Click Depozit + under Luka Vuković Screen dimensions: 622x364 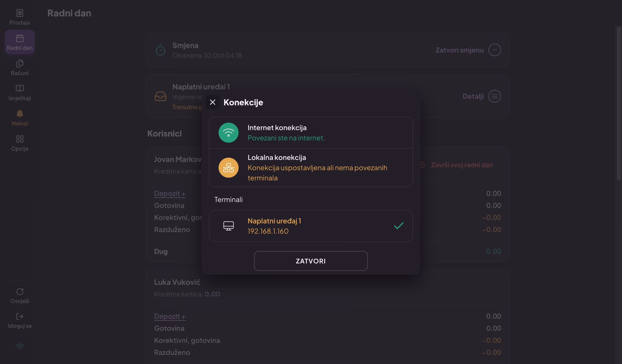click(170, 316)
